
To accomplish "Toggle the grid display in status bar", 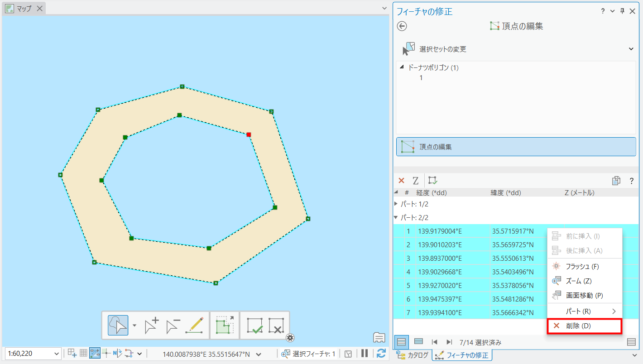I will (x=83, y=354).
